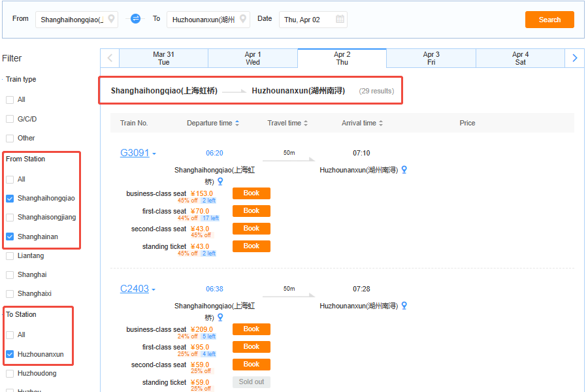The width and height of the screenshot is (588, 392).
Task: Book G3091 business-class seat
Action: coord(251,193)
